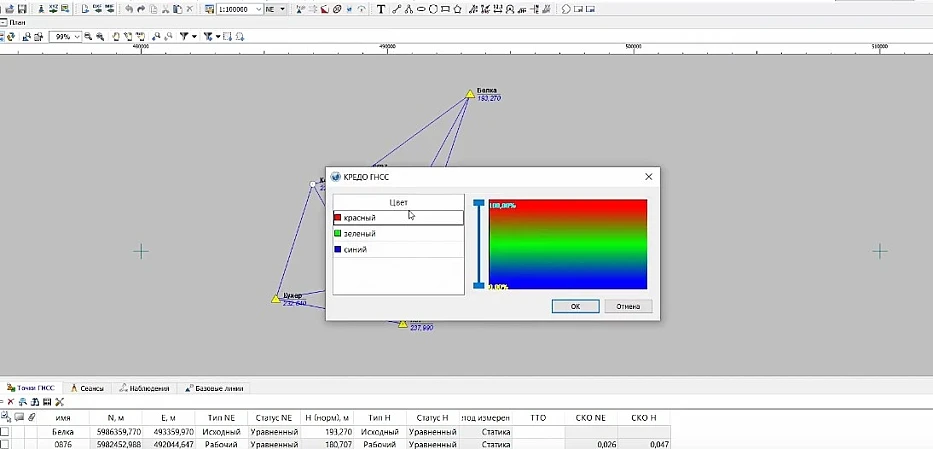Open the 1:100000 scale dropdown

click(258, 9)
